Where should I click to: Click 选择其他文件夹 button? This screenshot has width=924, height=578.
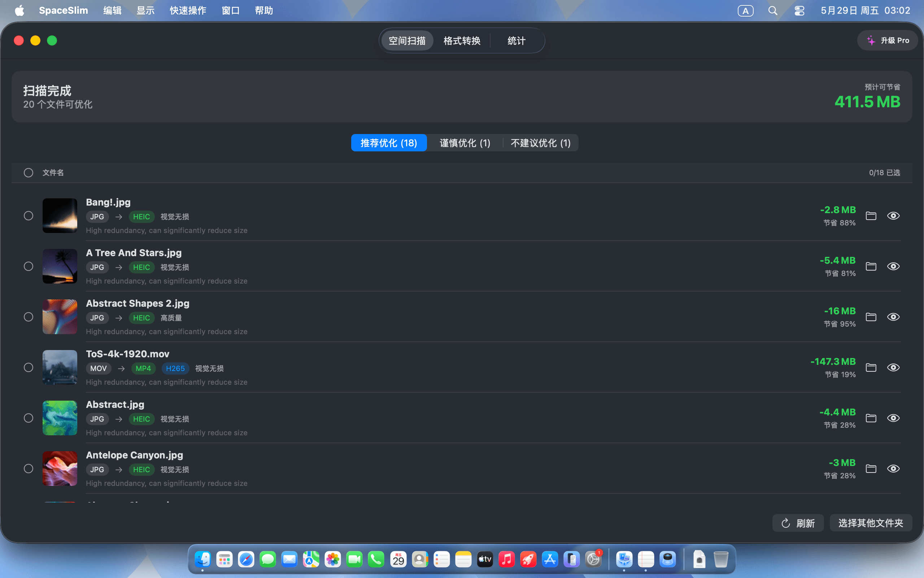point(871,523)
